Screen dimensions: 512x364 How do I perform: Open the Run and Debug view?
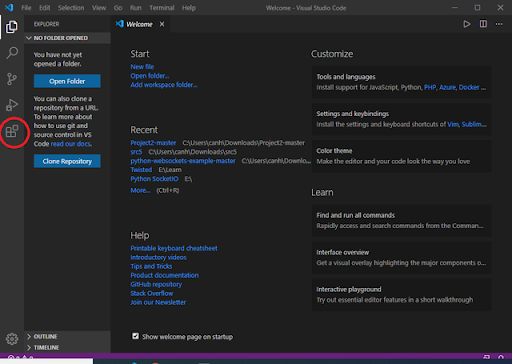[x=12, y=105]
